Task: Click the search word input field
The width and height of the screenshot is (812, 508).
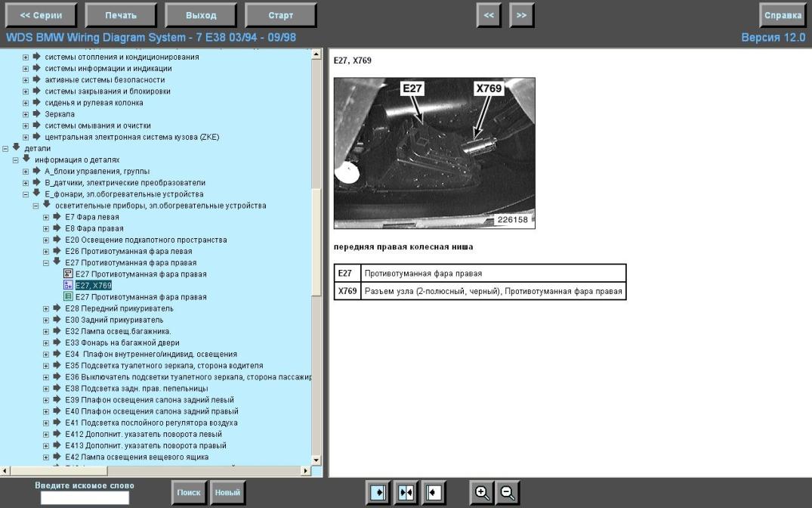Action: (x=85, y=497)
